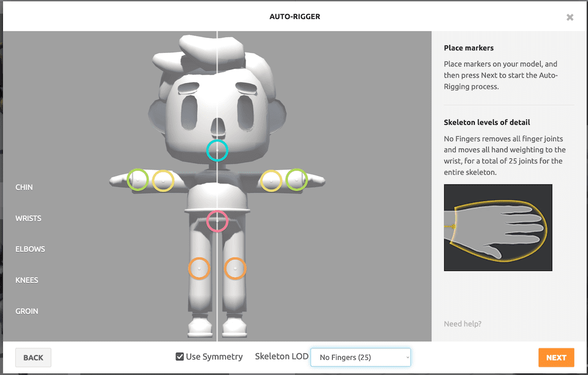The width and height of the screenshot is (588, 375).
Task: Click the hand wireframe illustration thumbnail
Action: point(498,228)
